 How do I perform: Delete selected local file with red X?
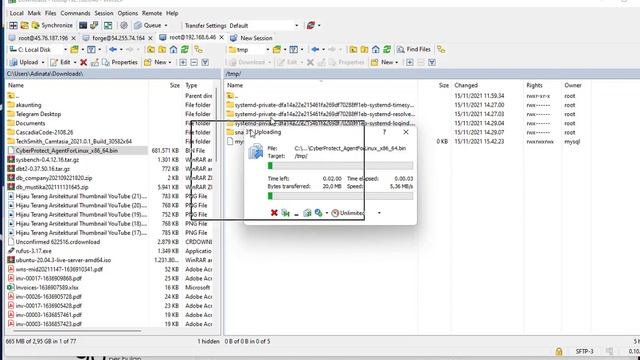pyautogui.click(x=84, y=62)
